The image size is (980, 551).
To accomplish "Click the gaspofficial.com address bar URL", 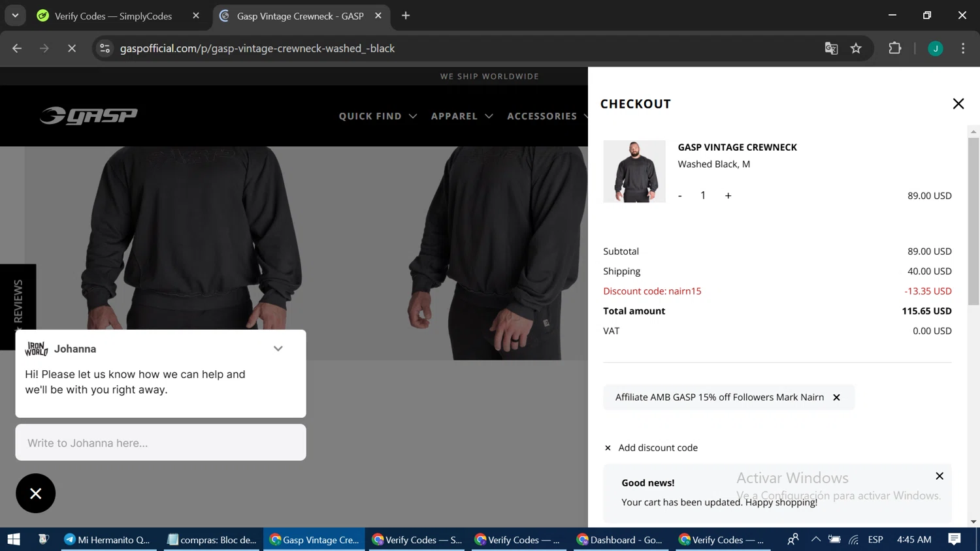I will pyautogui.click(x=257, y=48).
